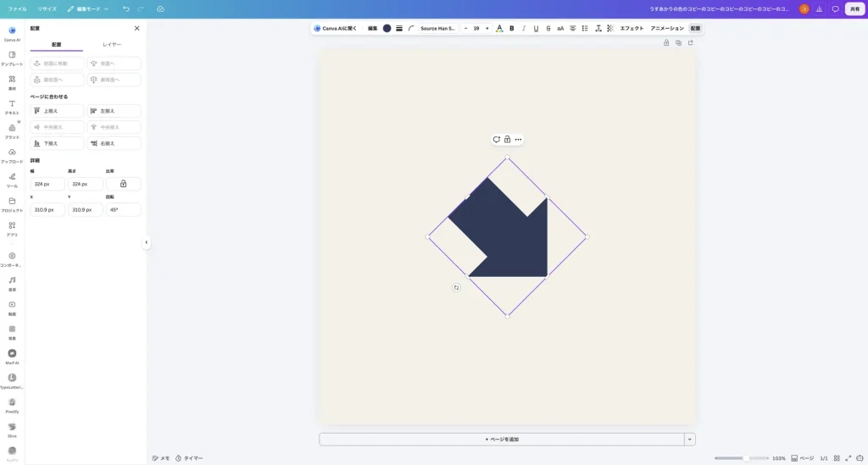
Task: Align to right with 右揃え
Action: pos(114,143)
